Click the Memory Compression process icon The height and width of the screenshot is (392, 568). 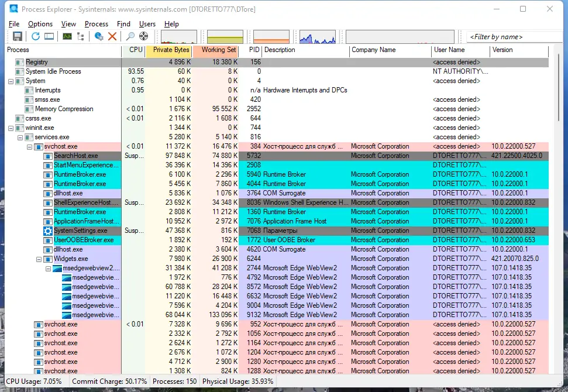pos(29,109)
